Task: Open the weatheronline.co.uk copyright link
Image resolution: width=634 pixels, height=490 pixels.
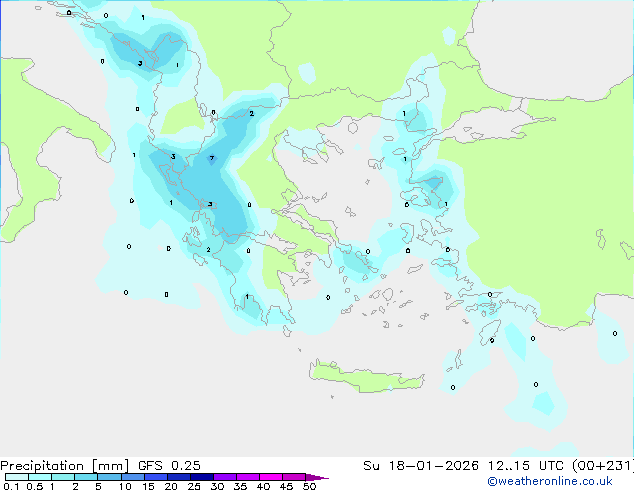Action: pos(550,481)
